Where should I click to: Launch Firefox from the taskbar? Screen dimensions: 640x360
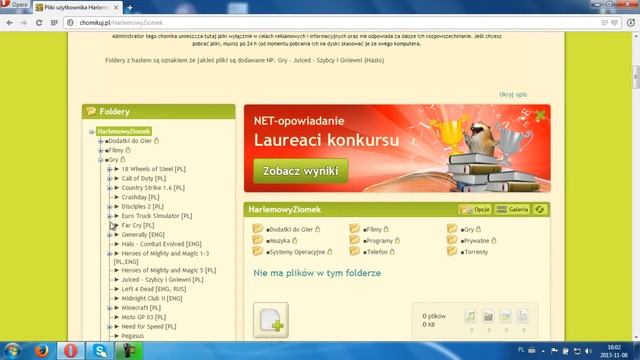(41, 351)
